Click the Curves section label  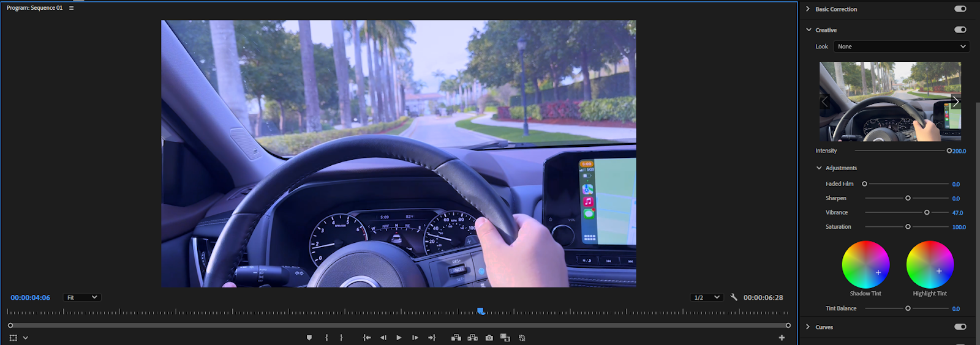point(824,327)
